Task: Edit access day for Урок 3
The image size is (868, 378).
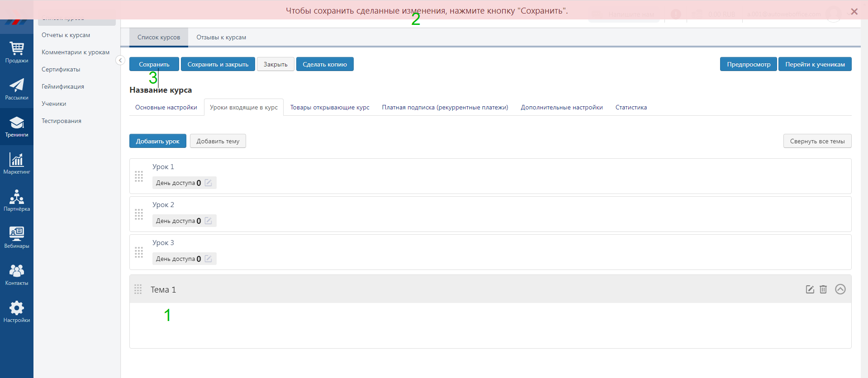Action: [209, 259]
